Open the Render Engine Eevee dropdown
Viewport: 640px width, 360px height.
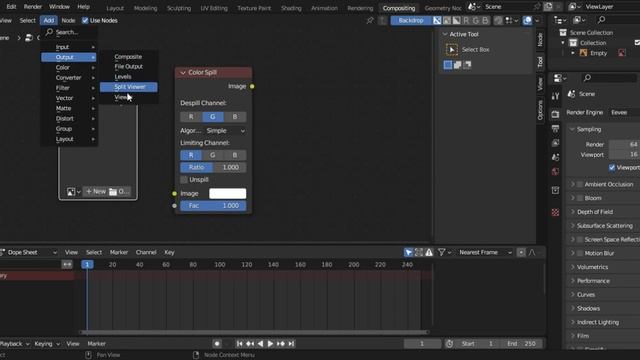click(624, 113)
